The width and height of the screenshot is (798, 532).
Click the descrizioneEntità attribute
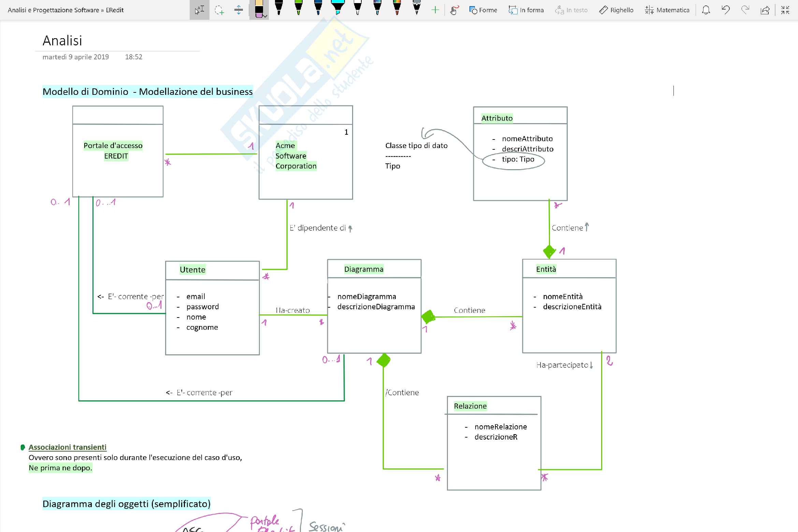[572, 307]
